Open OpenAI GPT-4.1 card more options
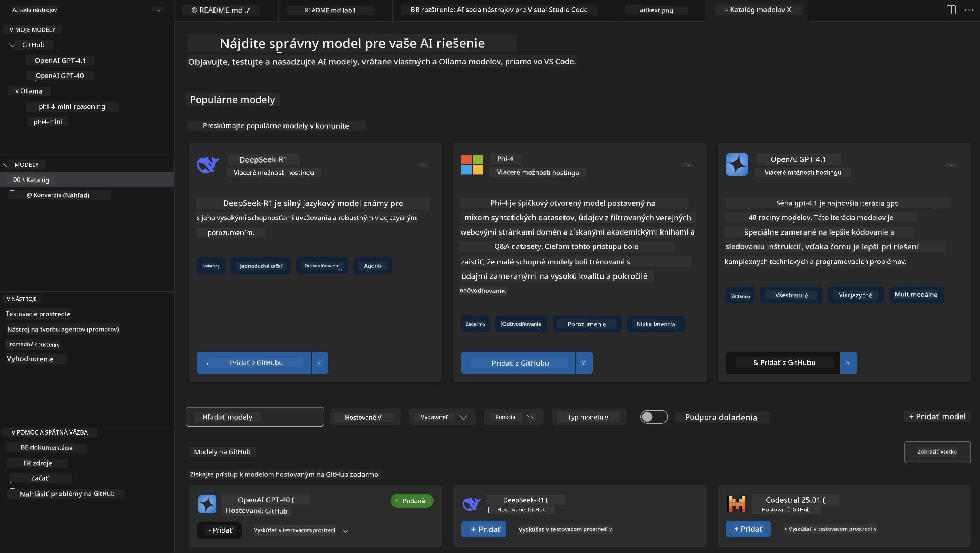 951,165
